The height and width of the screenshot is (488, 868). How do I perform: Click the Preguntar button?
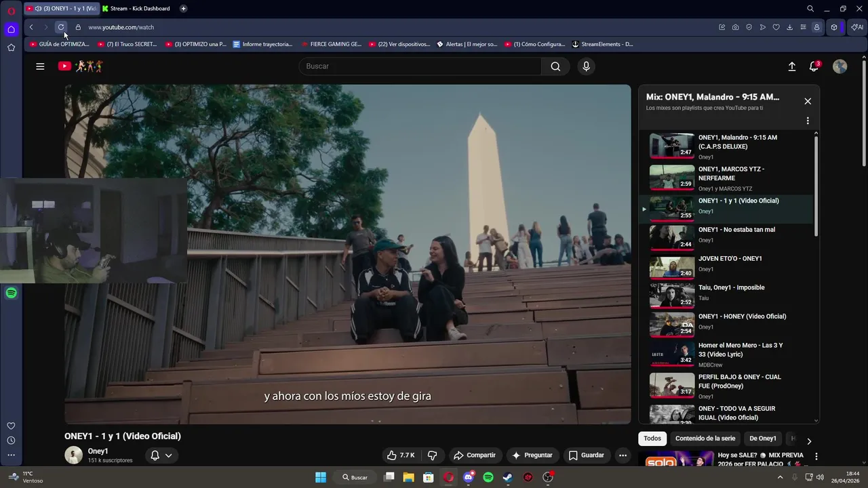(x=532, y=455)
